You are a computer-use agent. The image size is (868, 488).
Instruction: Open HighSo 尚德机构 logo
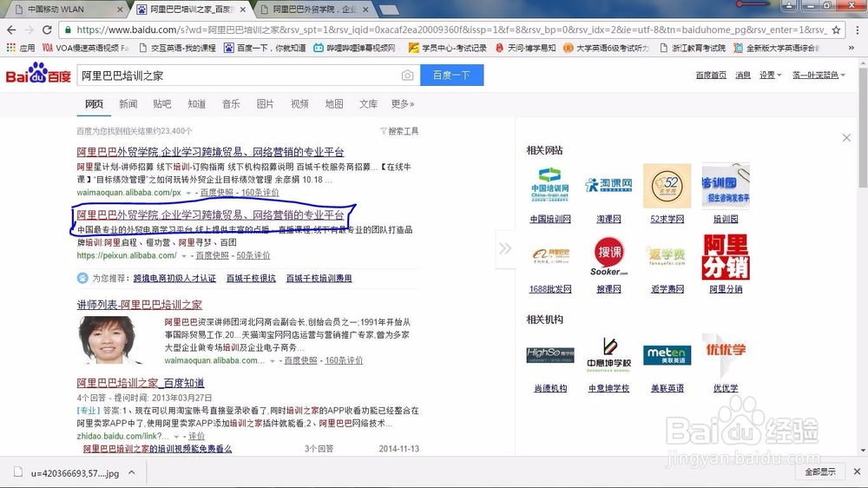[549, 355]
